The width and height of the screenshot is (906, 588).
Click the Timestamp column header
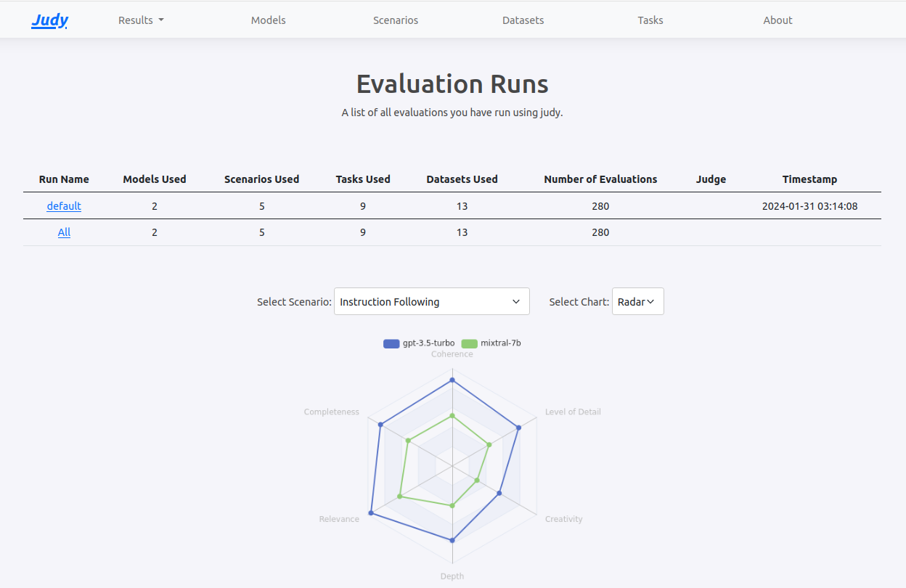tap(809, 179)
